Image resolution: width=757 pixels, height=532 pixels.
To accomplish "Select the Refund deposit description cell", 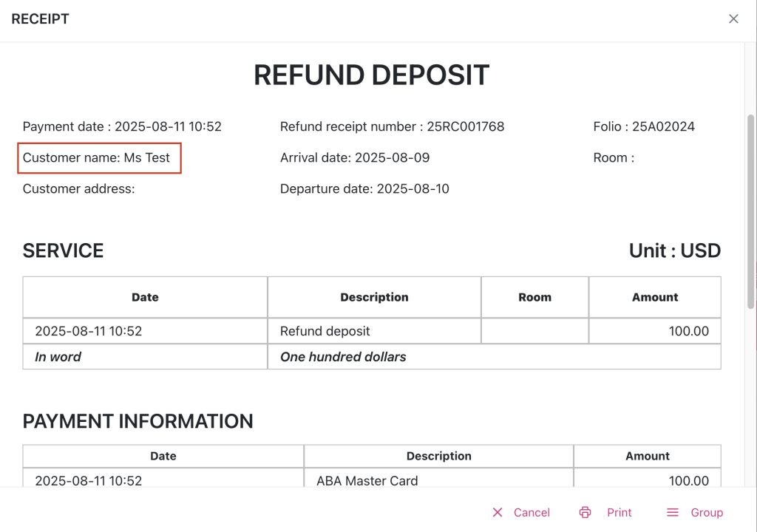I will 325,331.
